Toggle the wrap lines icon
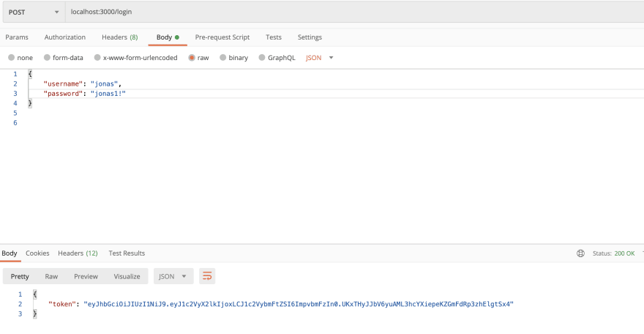The width and height of the screenshot is (644, 334). tap(207, 276)
